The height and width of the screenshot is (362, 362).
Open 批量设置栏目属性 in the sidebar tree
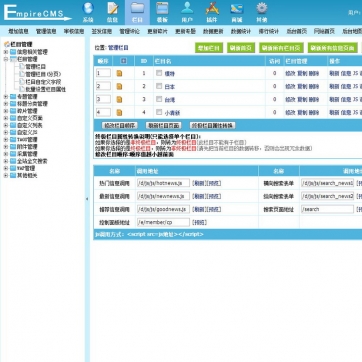pyautogui.click(x=46, y=89)
